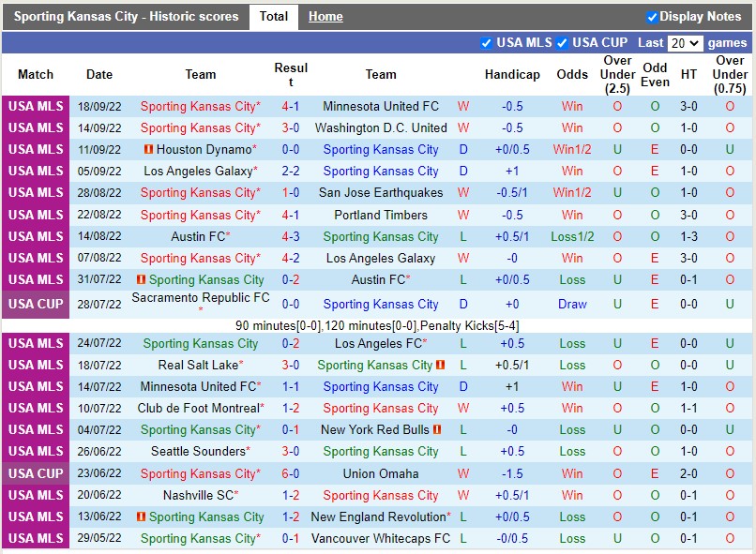Viewport: 756px width, 554px height.
Task: Click the red card icon beside Houston Dynamo
Action: tap(147, 149)
